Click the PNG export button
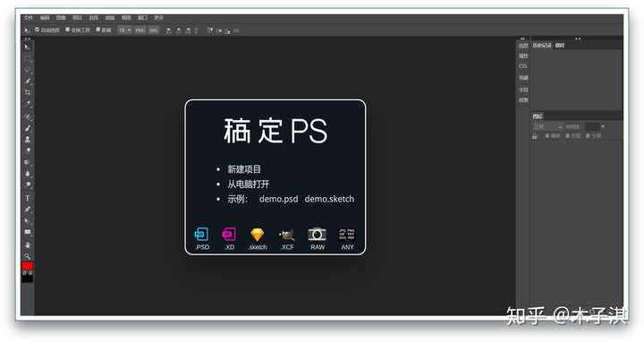Viewport: 644px width, 343px height. pos(140,30)
